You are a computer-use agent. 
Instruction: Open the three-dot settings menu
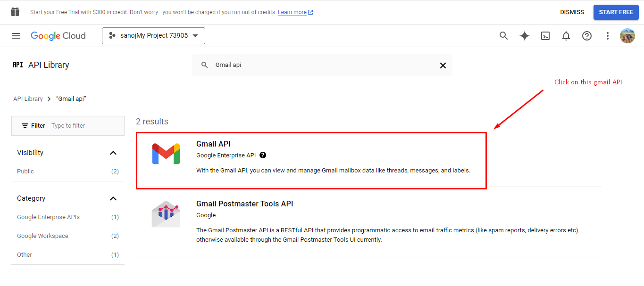click(608, 36)
